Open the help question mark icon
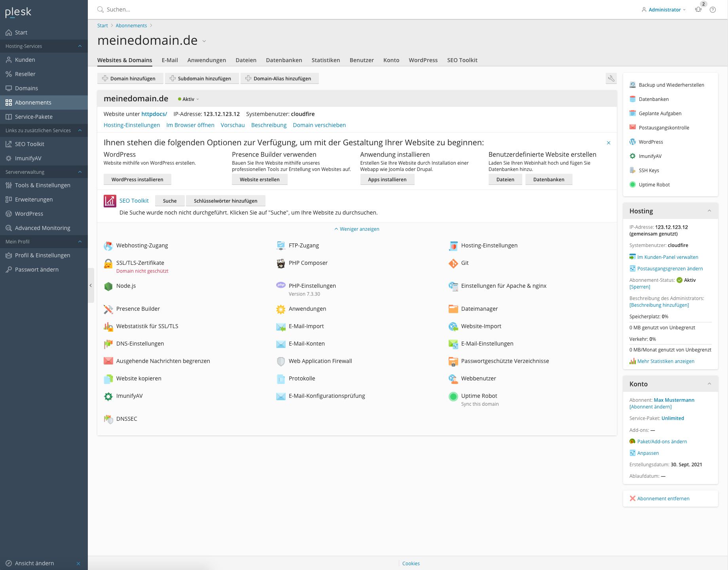The width and height of the screenshot is (728, 570). click(x=713, y=9)
